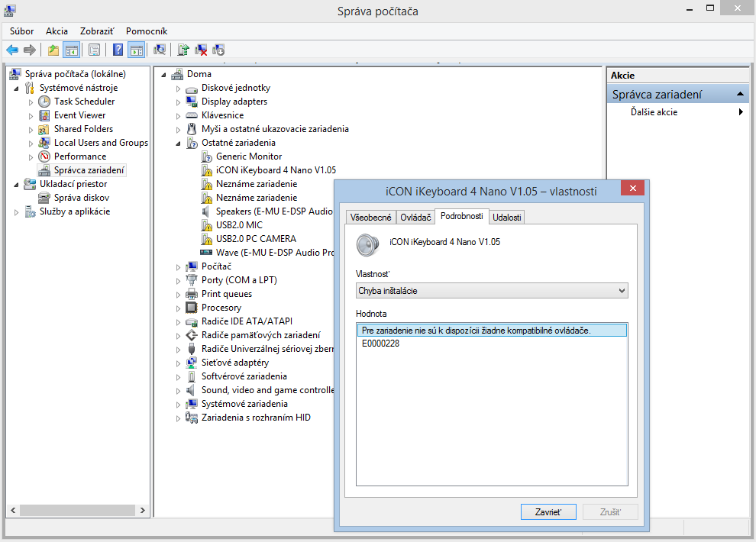Click the Task Scheduler clock icon
Screen dimensions: 756x542
point(44,102)
